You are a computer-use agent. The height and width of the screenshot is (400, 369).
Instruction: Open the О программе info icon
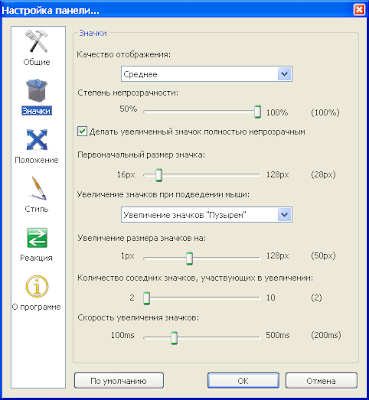pyautogui.click(x=37, y=286)
